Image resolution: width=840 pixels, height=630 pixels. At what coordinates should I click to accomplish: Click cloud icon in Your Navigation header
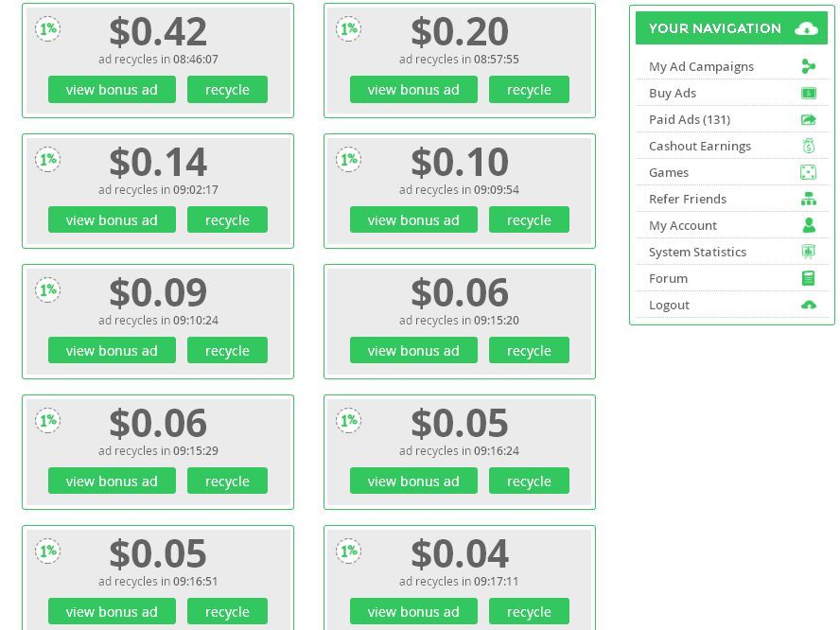coord(806,28)
